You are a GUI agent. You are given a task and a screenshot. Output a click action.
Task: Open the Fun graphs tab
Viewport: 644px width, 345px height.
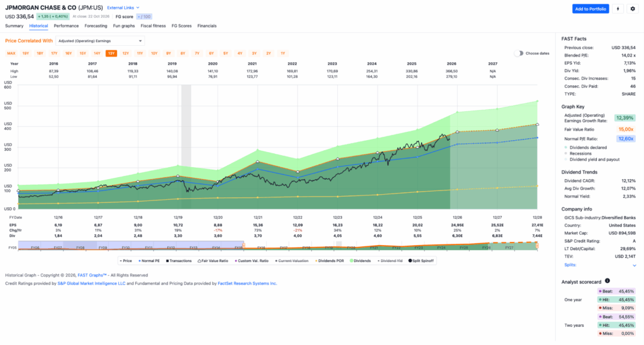pos(124,26)
